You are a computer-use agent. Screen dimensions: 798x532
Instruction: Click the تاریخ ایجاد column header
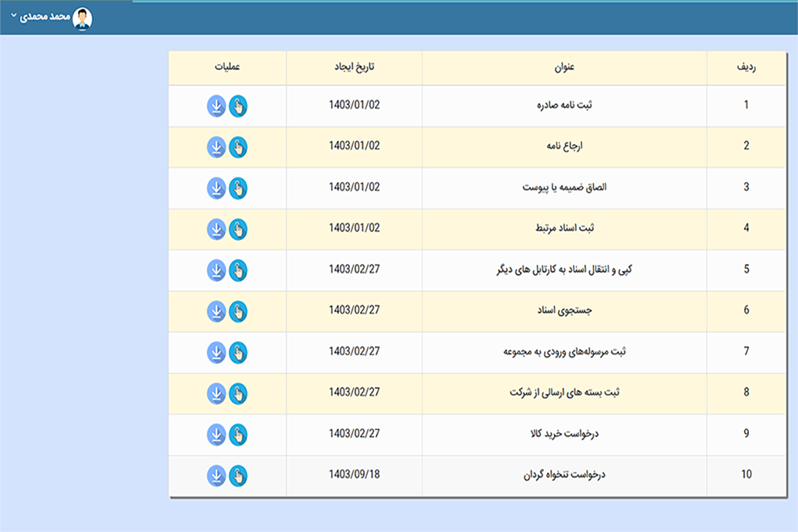point(354,68)
